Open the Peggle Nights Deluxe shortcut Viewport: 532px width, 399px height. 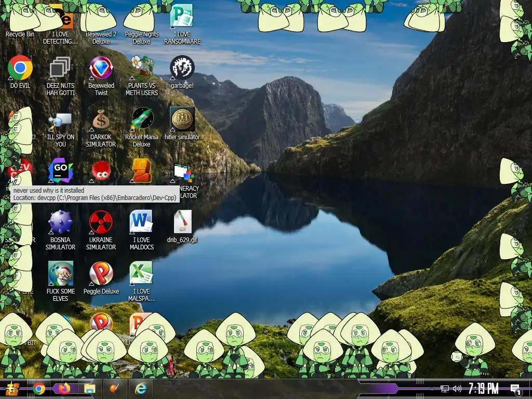pos(141,24)
